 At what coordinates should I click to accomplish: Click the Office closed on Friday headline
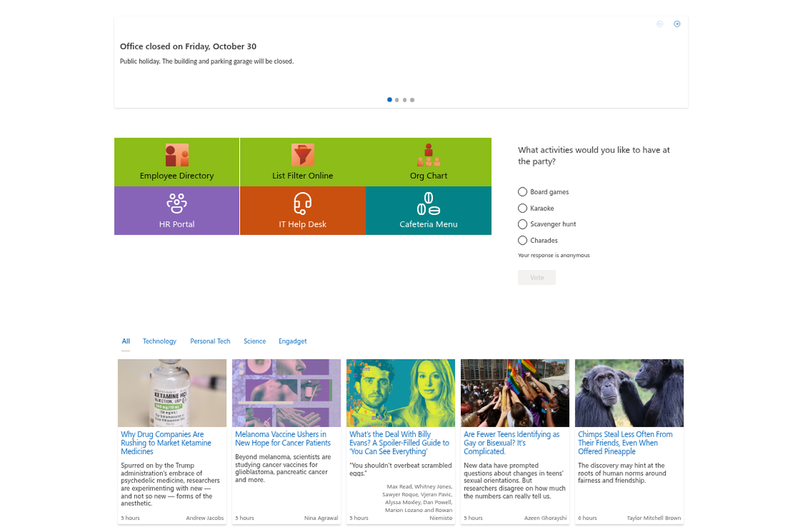click(188, 47)
